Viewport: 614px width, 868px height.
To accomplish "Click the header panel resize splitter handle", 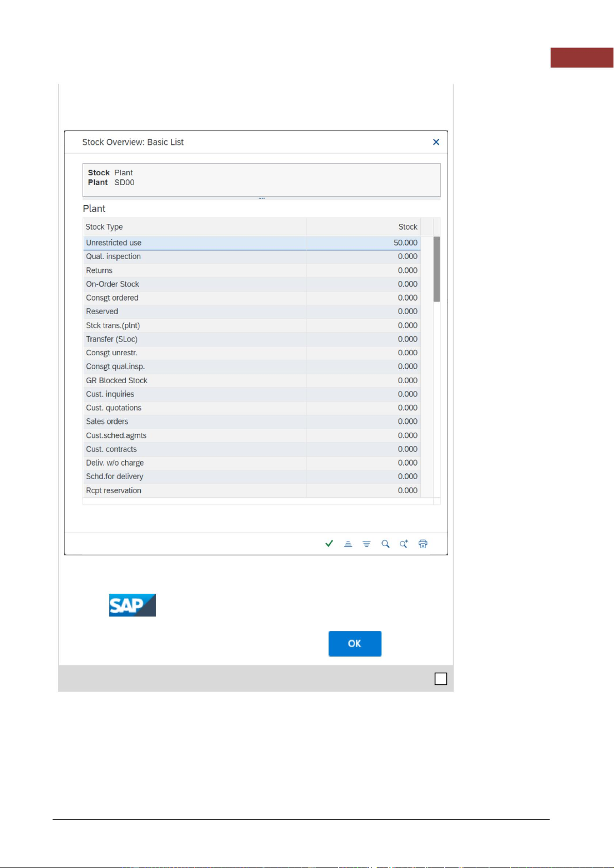I will (x=261, y=198).
